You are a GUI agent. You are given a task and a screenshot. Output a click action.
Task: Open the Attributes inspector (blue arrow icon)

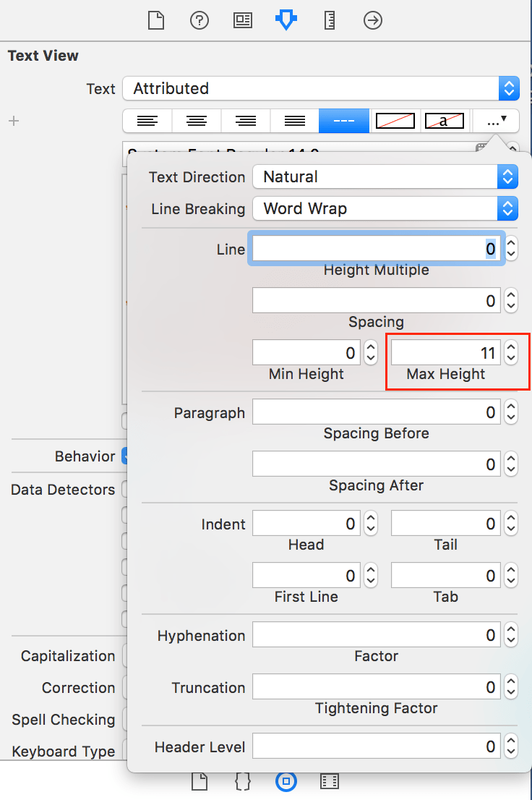point(286,20)
